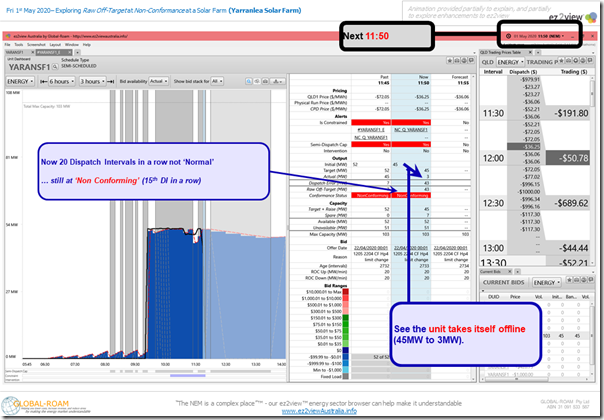
Task: Open the Layout menu
Action: pyautogui.click(x=55, y=45)
